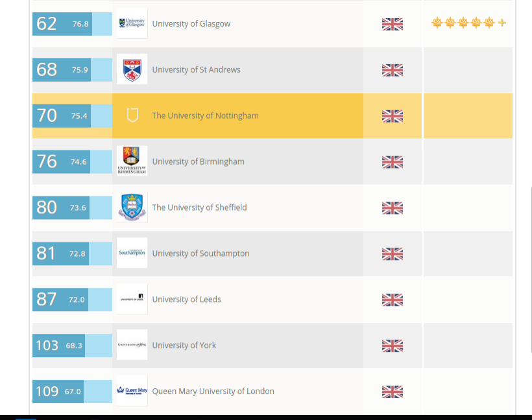This screenshot has height=420, width=532.
Task: Click the rank 76 score bar
Action: (72, 161)
